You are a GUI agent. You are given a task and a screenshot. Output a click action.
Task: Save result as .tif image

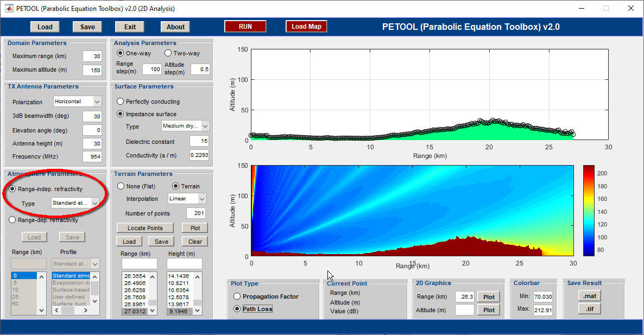(590, 309)
